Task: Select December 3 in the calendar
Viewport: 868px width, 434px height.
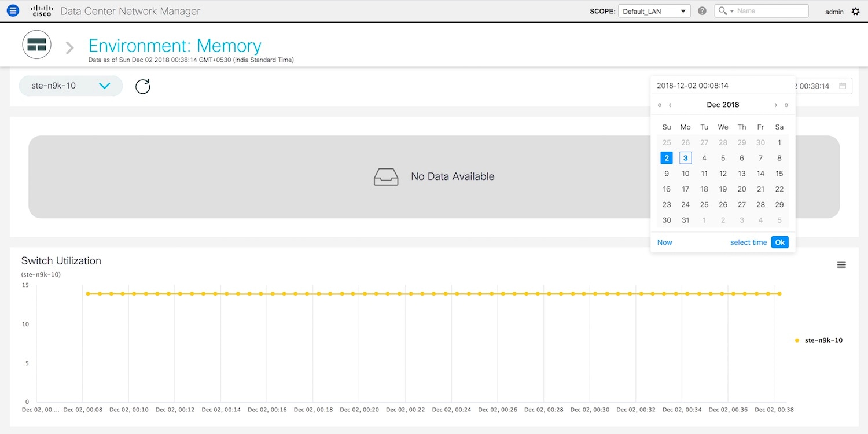Action: coord(685,158)
